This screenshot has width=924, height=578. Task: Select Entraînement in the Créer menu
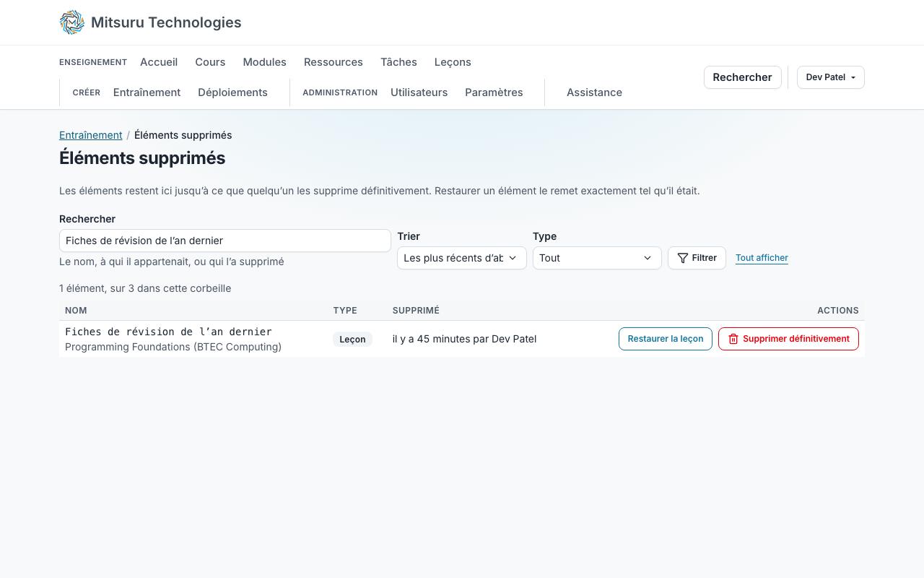147,92
